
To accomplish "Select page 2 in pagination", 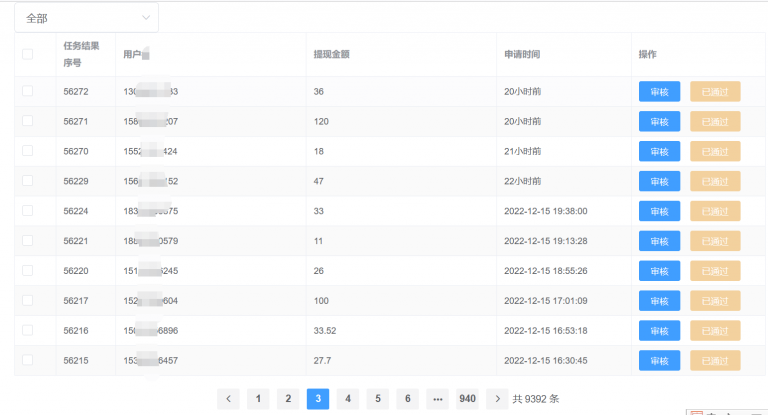I will pos(288,398).
